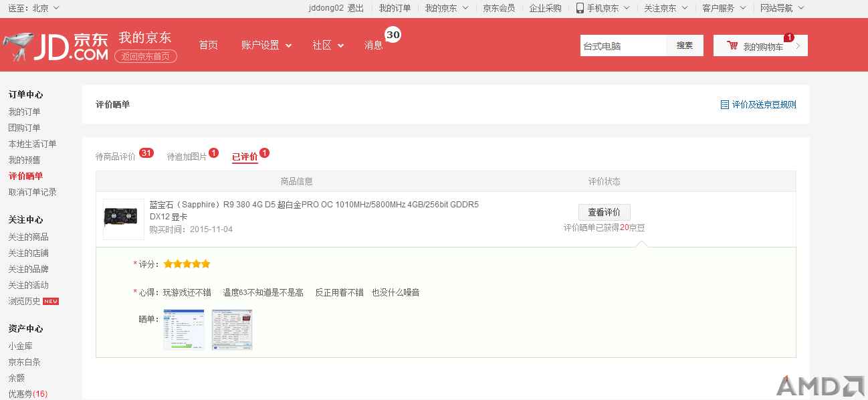Open 优惠券(16) in the sidebar

coord(28,394)
